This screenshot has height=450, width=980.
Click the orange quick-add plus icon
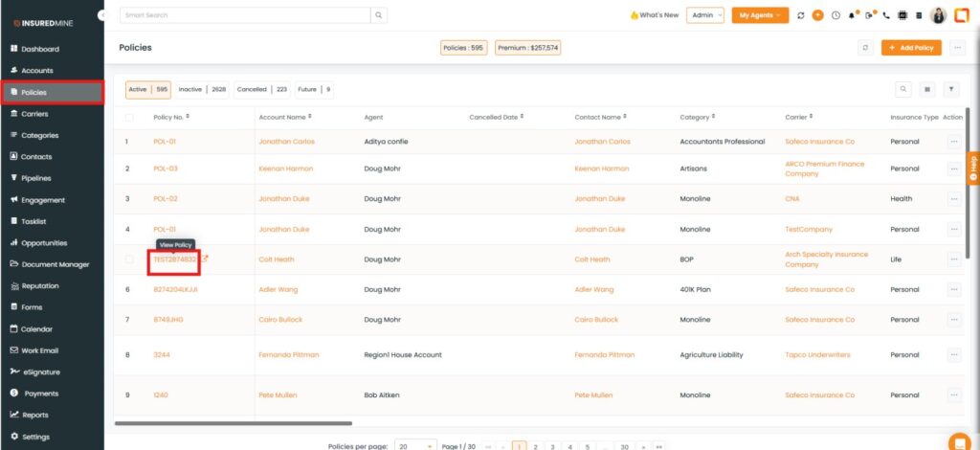click(x=817, y=15)
